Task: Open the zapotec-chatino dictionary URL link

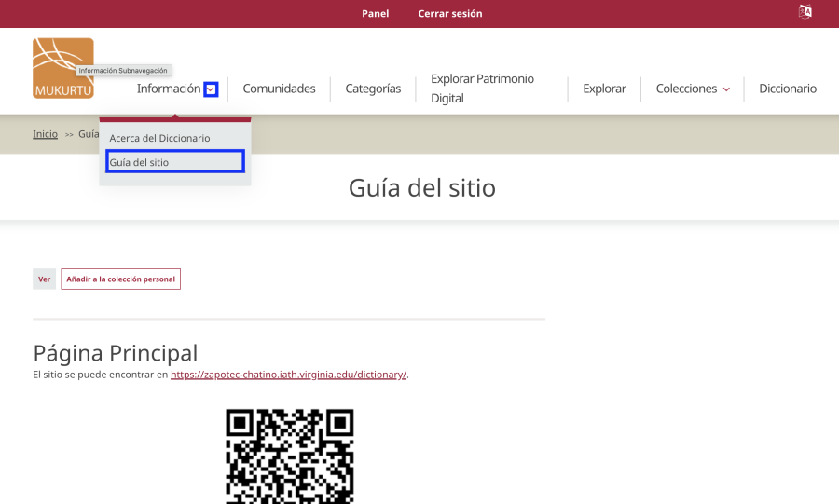Action: click(288, 375)
